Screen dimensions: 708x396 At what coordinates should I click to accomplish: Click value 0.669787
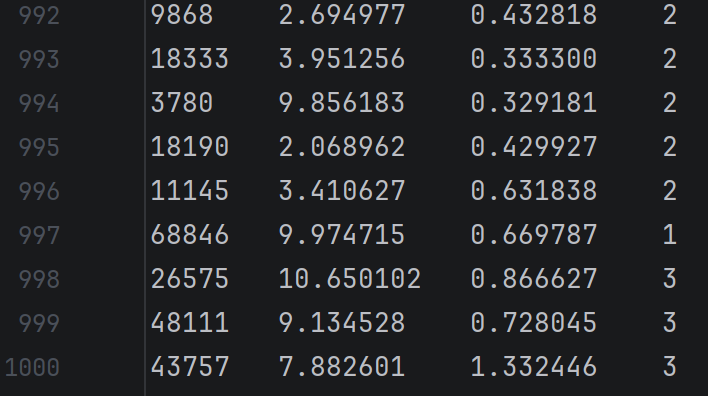coord(534,234)
